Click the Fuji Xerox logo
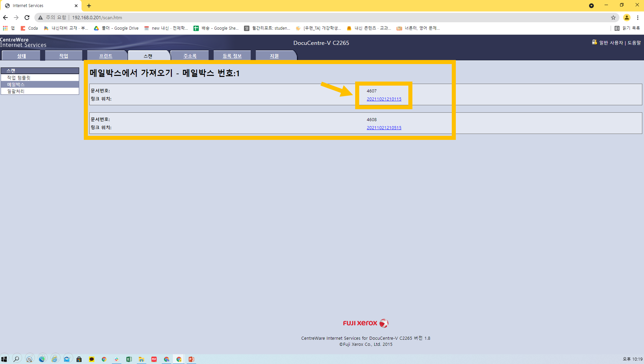Viewport: 644px width, 364px height. coord(366,323)
